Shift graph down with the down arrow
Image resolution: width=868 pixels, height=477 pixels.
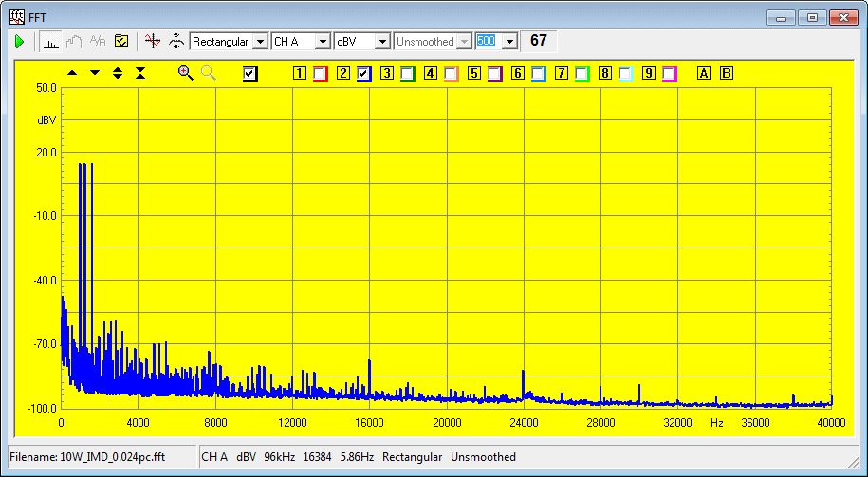pos(95,73)
